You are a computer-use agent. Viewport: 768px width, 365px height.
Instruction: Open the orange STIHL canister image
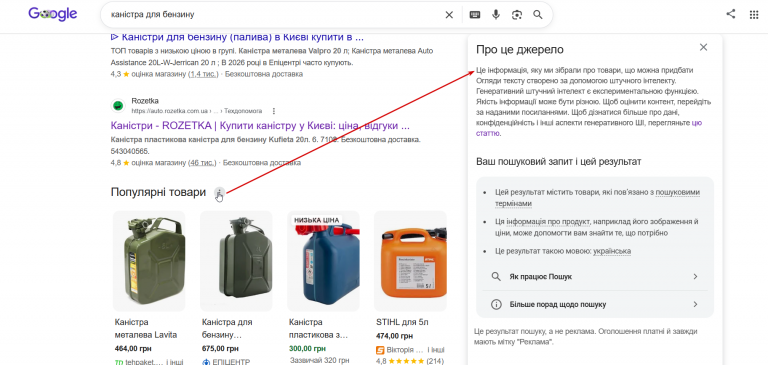[410, 261]
